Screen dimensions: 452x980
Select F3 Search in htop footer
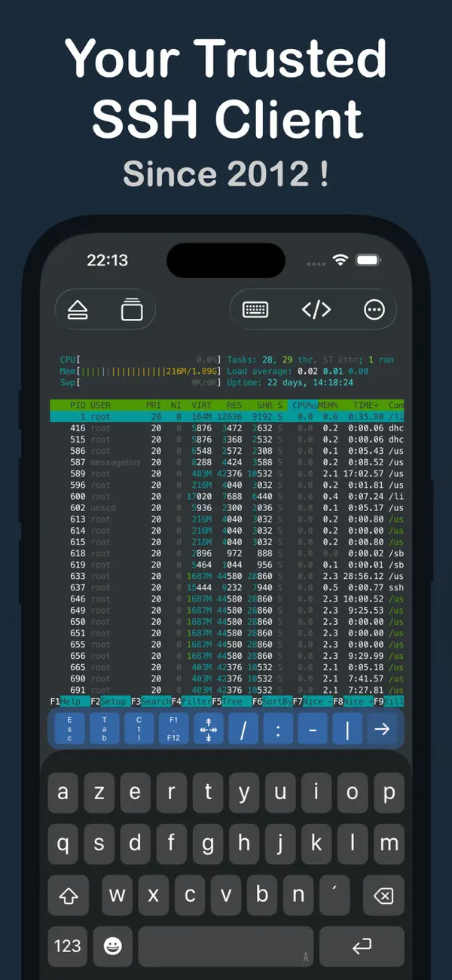[x=151, y=701]
